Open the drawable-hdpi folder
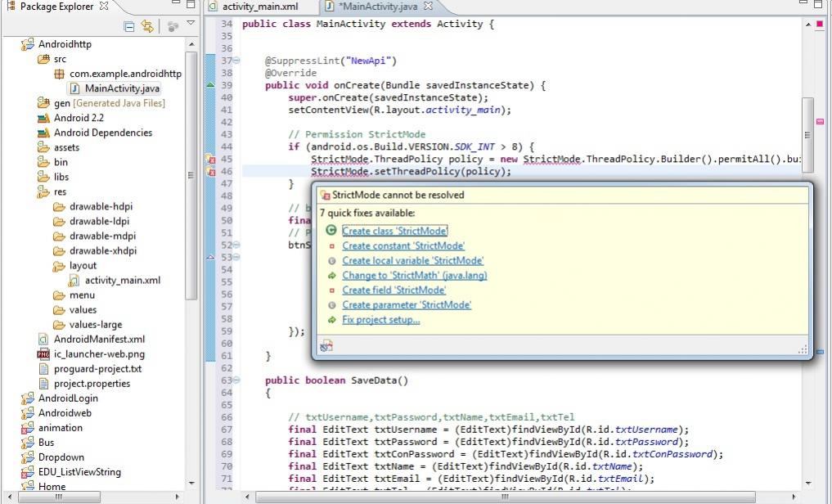Screen dimensions: 832x504 click(x=101, y=206)
